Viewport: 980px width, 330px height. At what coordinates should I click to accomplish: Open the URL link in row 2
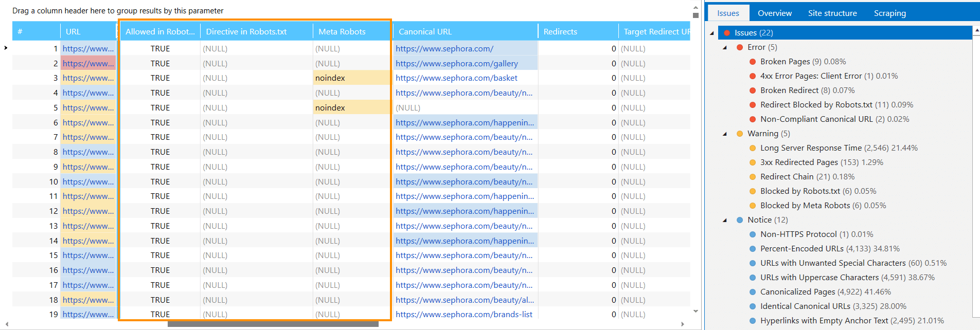point(88,64)
